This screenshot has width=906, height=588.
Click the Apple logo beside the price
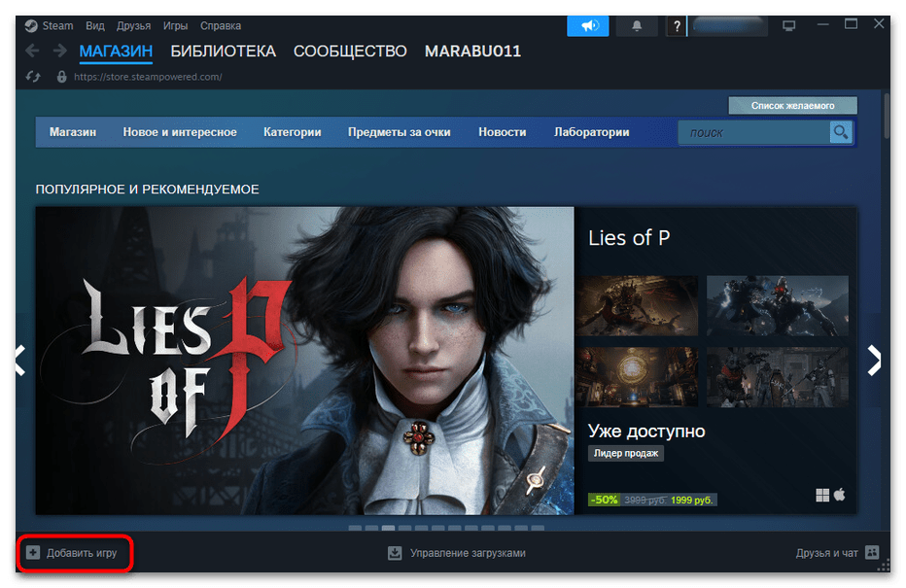point(838,496)
